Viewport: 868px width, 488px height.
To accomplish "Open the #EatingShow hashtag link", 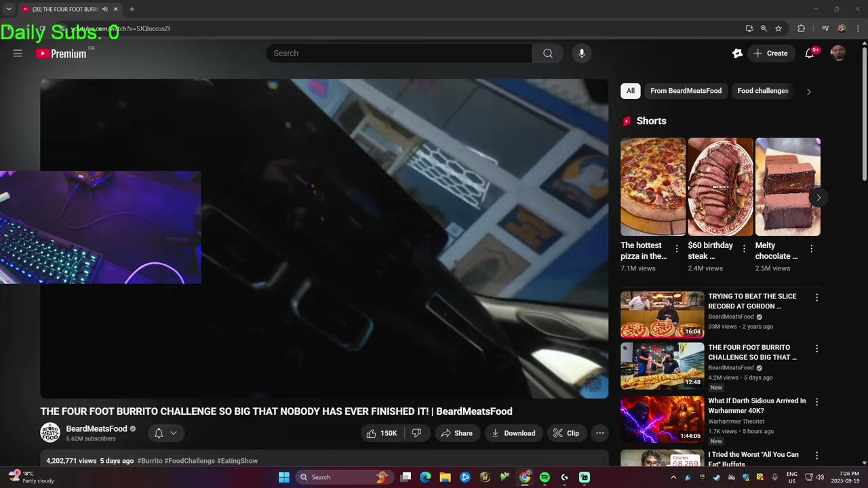I will click(237, 461).
